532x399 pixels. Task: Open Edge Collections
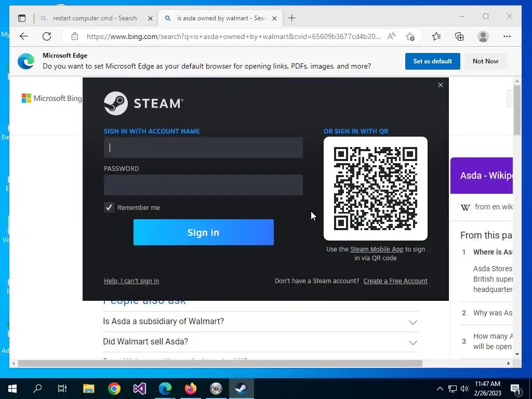459,36
